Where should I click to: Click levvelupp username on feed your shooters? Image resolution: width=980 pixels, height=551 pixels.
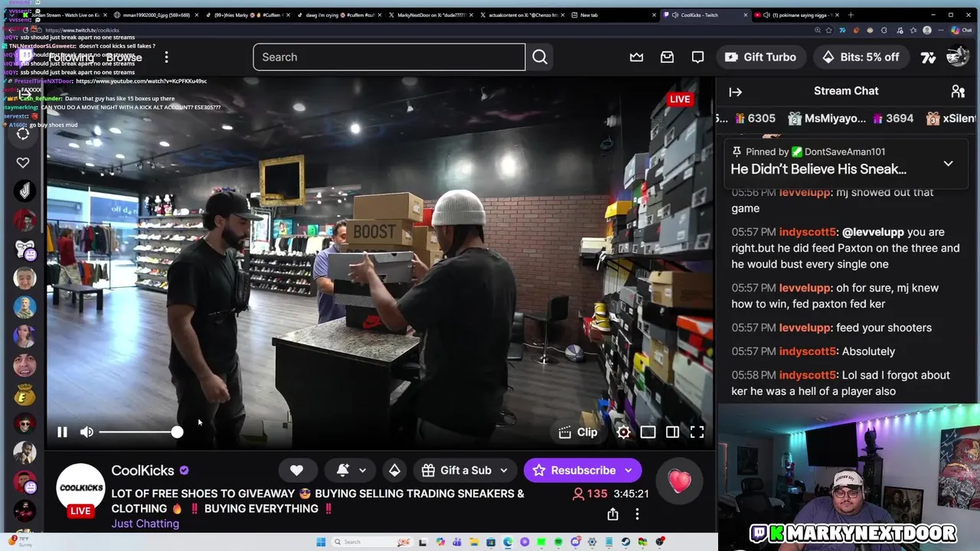click(x=805, y=328)
